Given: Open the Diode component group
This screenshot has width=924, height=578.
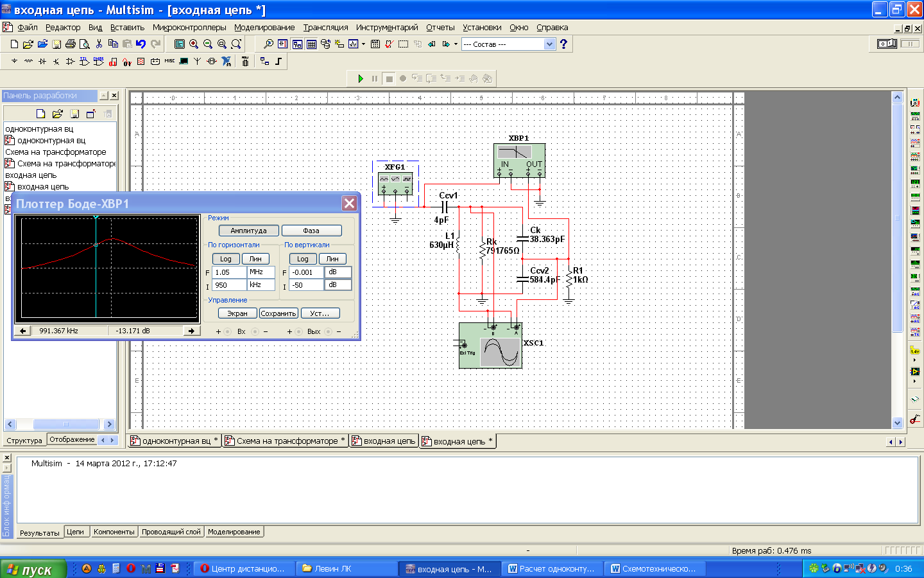Looking at the screenshot, I should coord(42,62).
